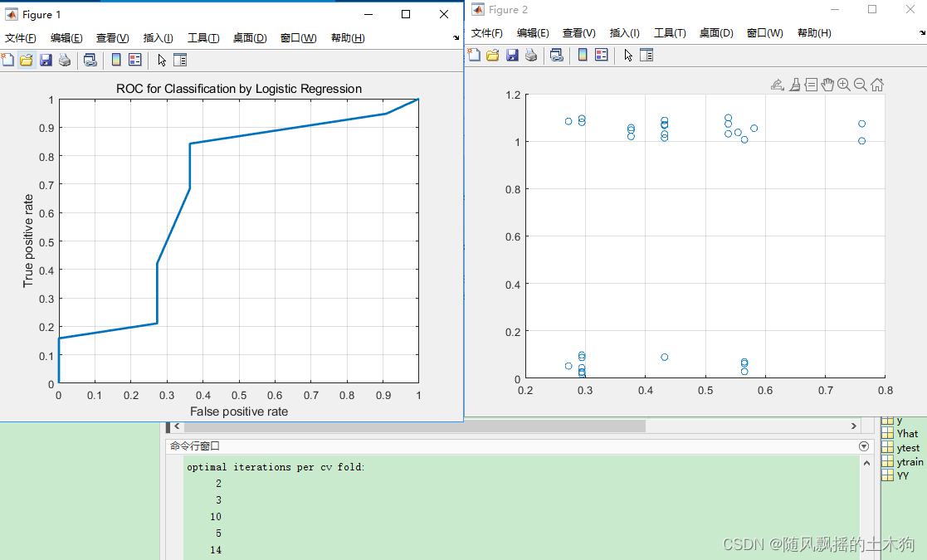Click 'optimal iterations per cv fold:' output text
The width and height of the screenshot is (927, 560).
(x=276, y=467)
